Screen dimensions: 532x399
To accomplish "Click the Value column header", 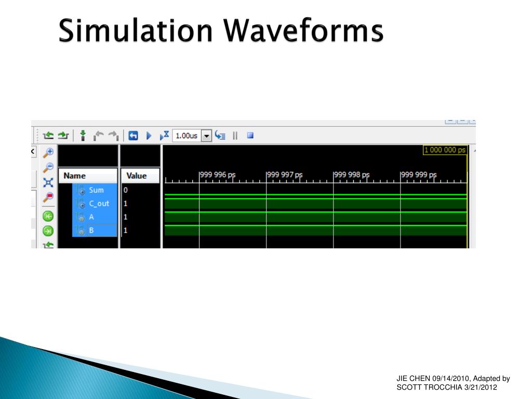I will click(x=140, y=176).
